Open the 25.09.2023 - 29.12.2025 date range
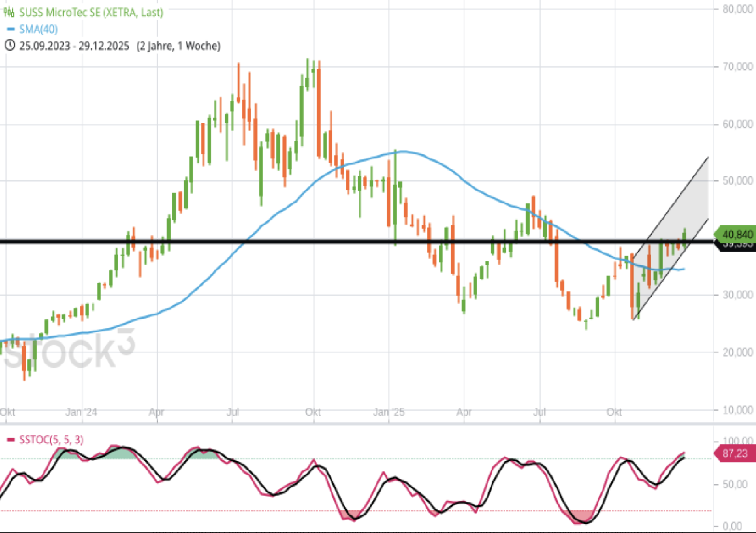This screenshot has width=756, height=533. coord(74,46)
